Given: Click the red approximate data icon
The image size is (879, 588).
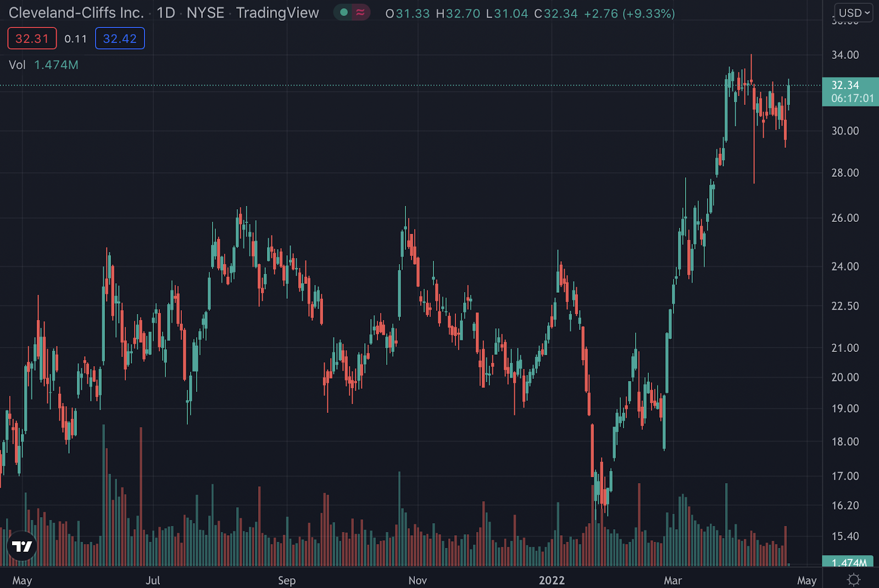Looking at the screenshot, I should (360, 13).
